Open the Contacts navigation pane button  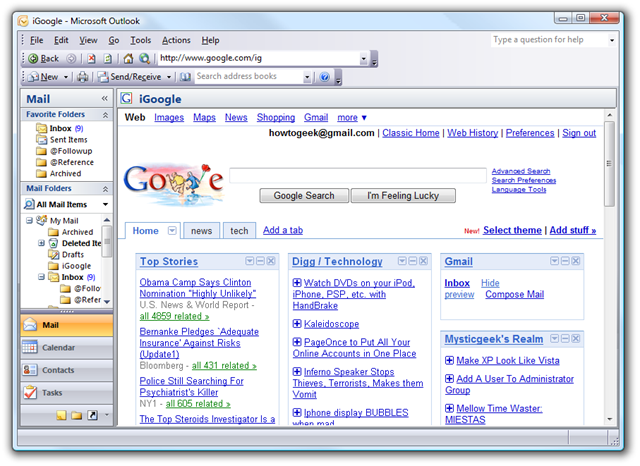point(67,370)
